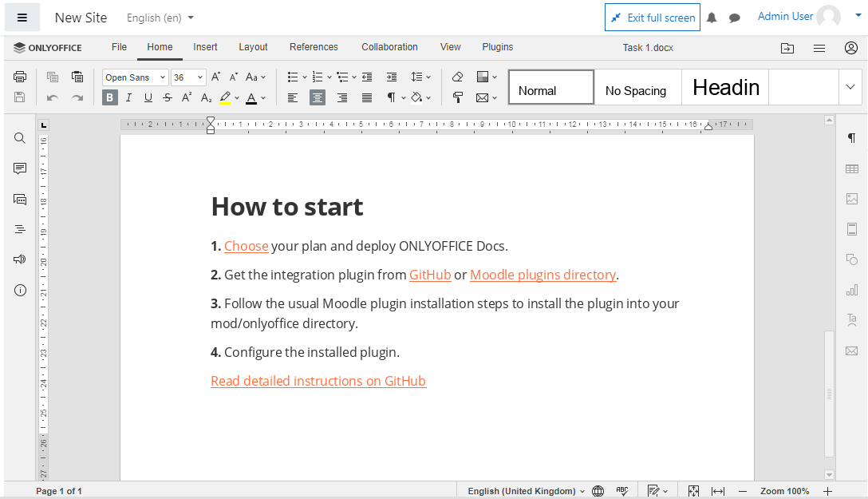Open document language English (United Kingdom) dropdown
This screenshot has width=868, height=499.
tap(526, 491)
